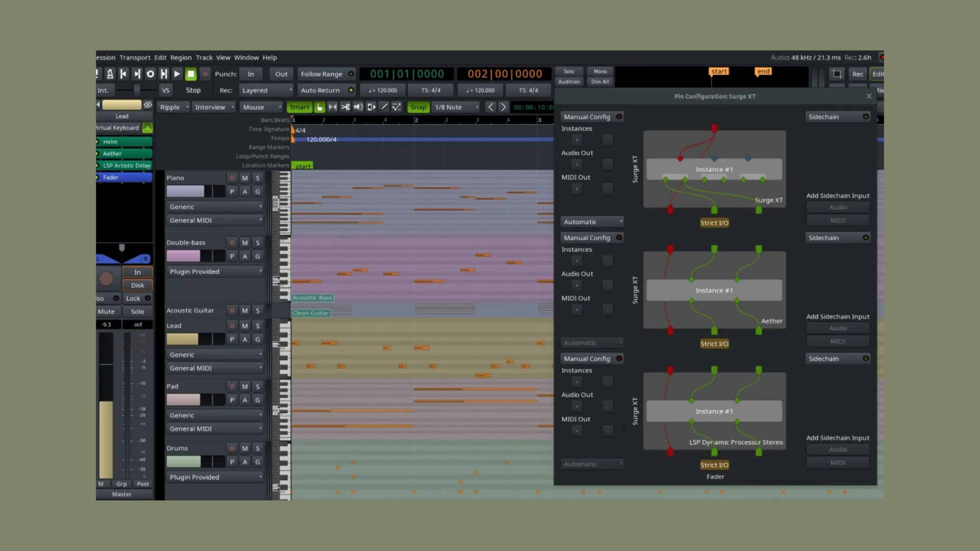Arm record on the Piano track
This screenshot has width=980, height=551.
[x=232, y=178]
